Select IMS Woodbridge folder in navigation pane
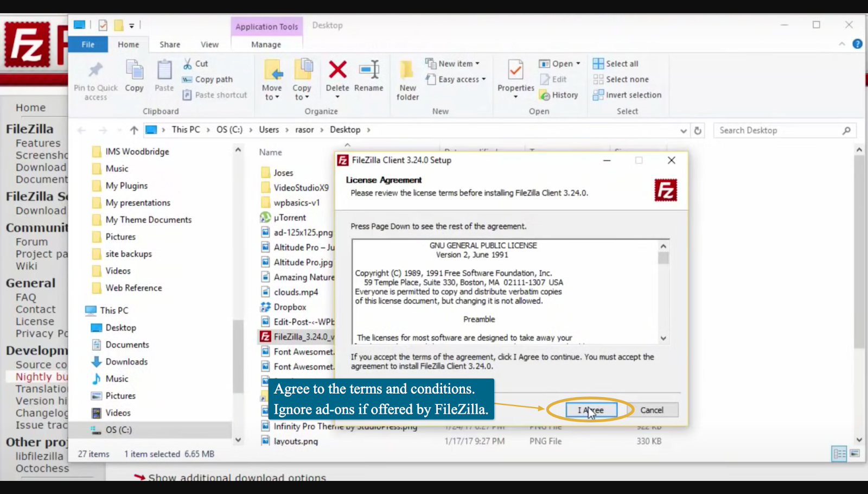This screenshot has width=868, height=494. [137, 151]
